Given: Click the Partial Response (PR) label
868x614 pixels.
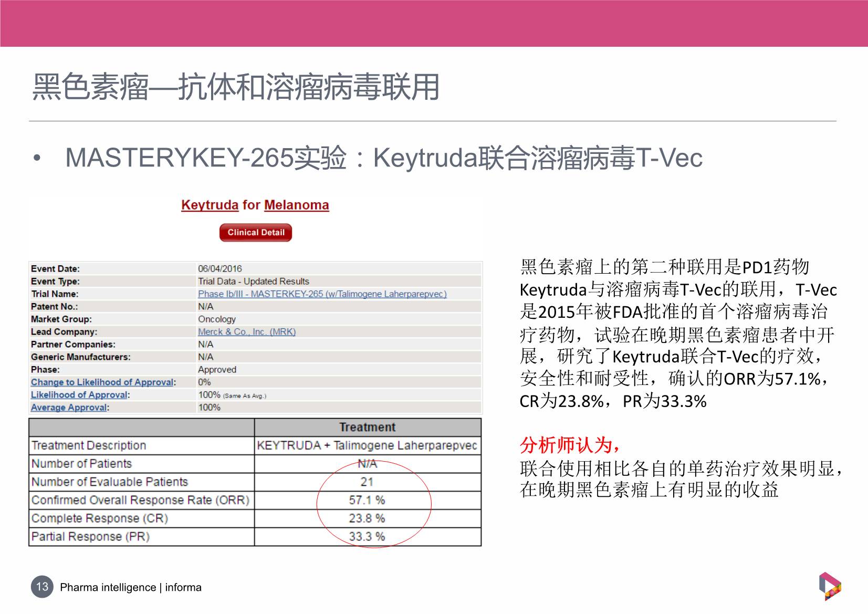Looking at the screenshot, I should (91, 537).
